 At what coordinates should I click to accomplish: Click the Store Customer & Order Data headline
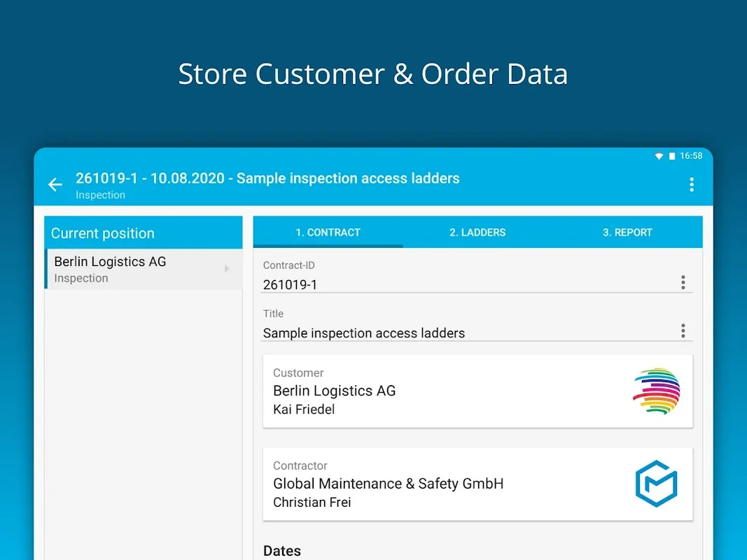click(x=373, y=74)
